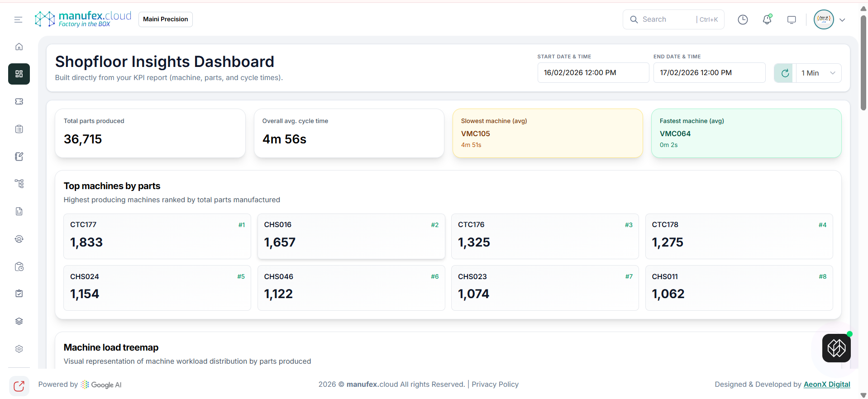Open the user sync sidebar icon
This screenshot has height=399, width=868.
point(19,239)
